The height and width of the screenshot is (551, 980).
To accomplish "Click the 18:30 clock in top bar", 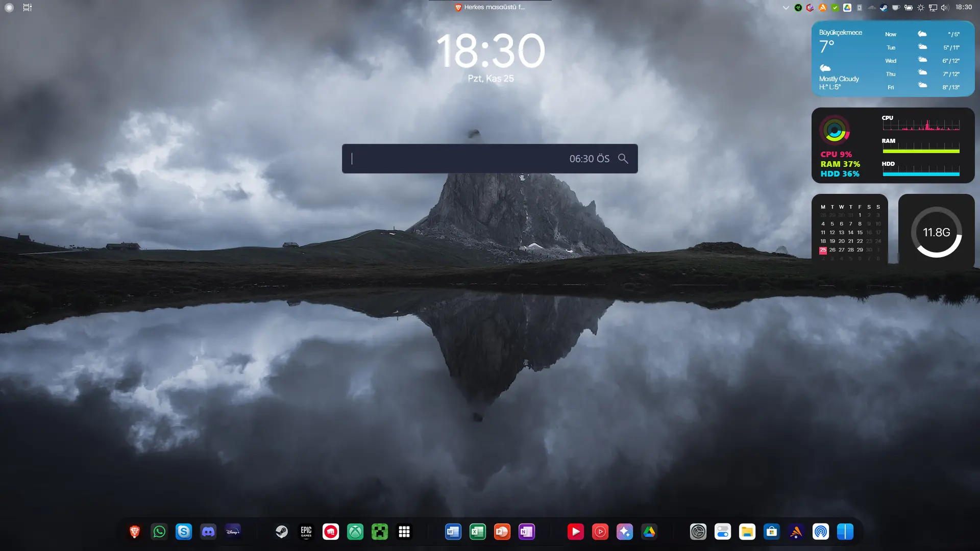I will click(x=964, y=7).
